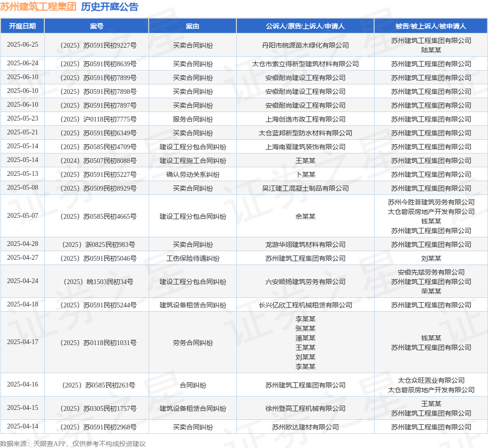Click defendant 苏州今胜昔建筑劳务有限公司
This screenshot has height=448, width=488.
click(431, 203)
